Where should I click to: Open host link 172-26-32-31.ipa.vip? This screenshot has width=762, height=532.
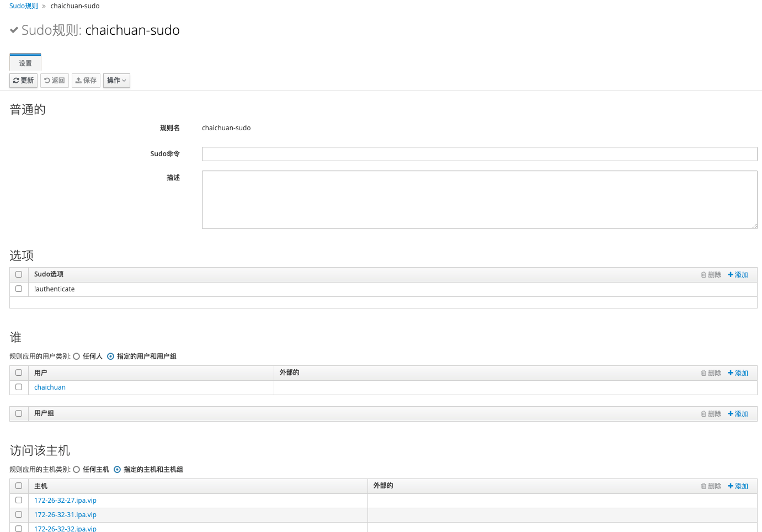[x=65, y=515]
